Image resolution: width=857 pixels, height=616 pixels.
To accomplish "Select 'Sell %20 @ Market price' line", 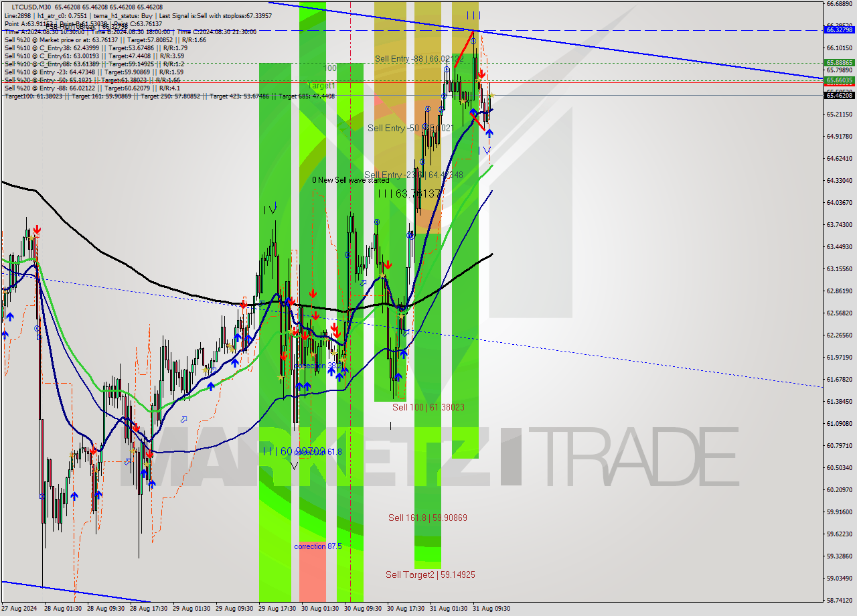I will [x=104, y=40].
